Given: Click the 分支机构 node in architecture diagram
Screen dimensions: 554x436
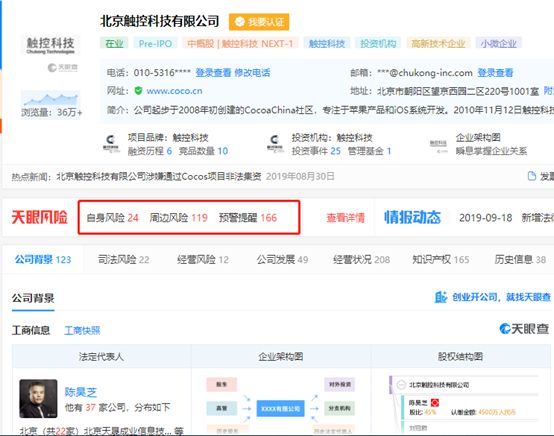Looking at the screenshot, I should click(340, 408).
